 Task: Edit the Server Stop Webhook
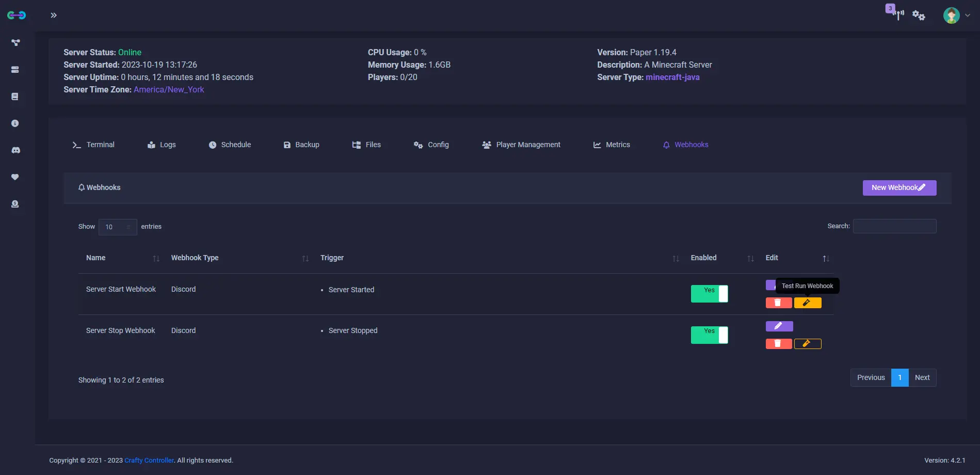tap(779, 326)
